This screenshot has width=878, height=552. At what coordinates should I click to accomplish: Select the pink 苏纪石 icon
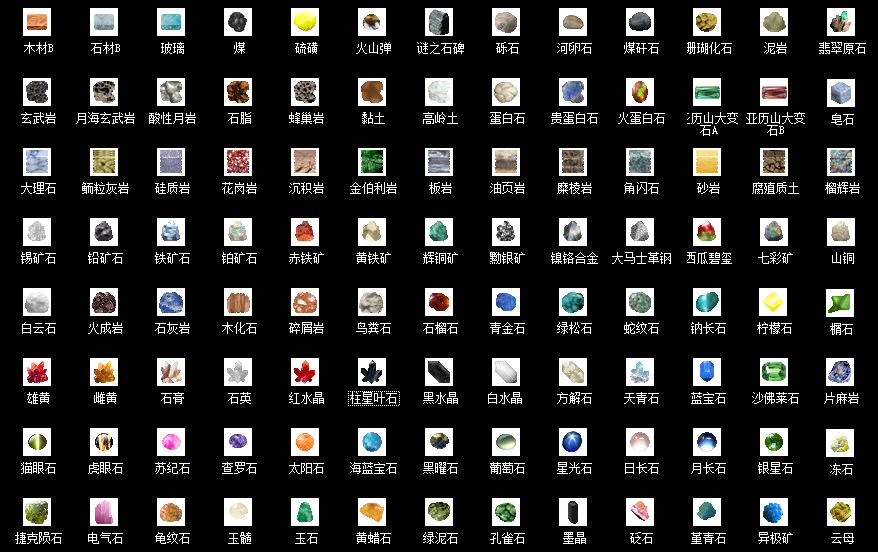pos(171,442)
